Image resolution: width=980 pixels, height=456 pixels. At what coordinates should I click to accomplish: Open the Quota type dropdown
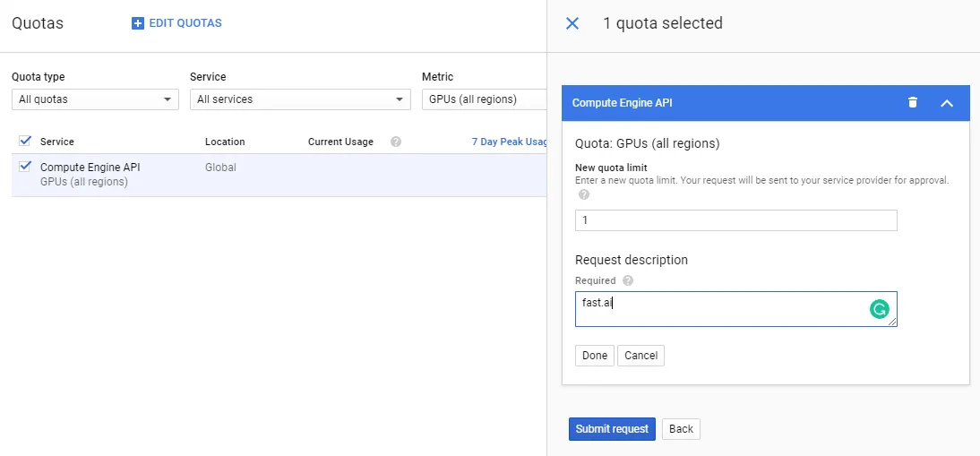95,99
